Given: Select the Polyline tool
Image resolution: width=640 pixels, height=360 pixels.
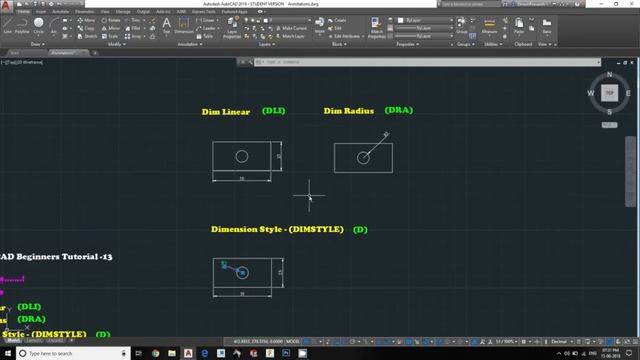Looking at the screenshot, I should point(22,25).
